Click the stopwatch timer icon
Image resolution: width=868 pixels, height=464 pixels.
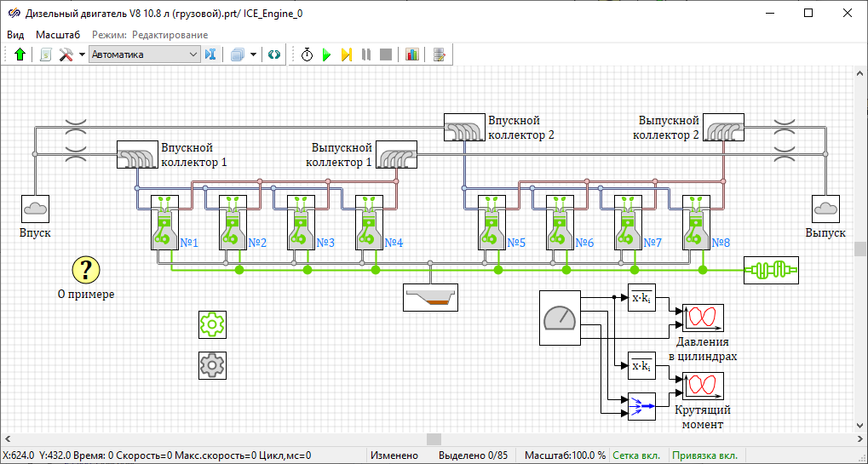tap(307, 54)
